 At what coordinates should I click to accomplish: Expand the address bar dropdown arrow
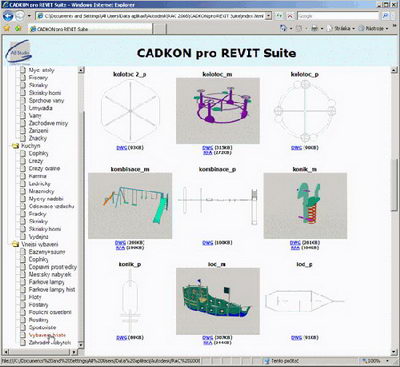[268, 16]
